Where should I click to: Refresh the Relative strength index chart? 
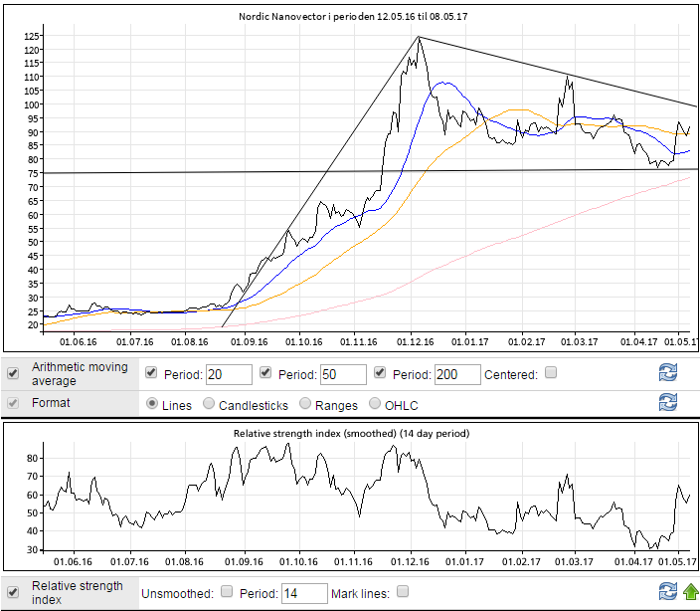[x=668, y=592]
